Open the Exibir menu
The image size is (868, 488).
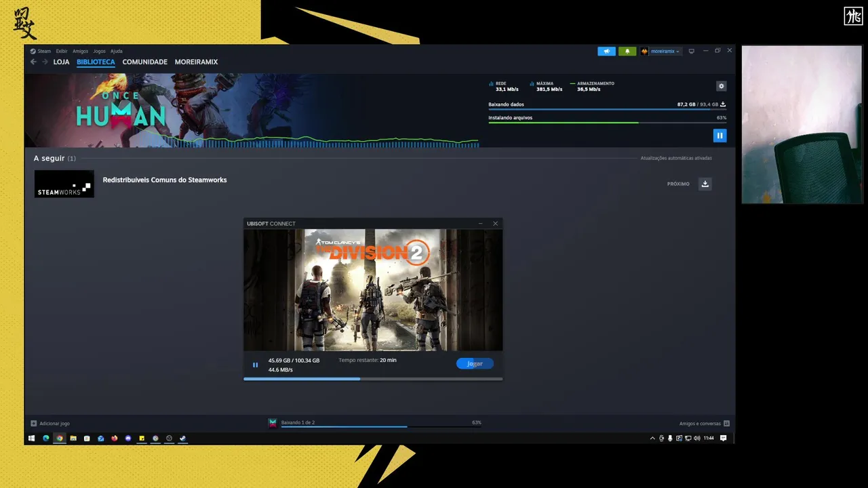point(62,51)
